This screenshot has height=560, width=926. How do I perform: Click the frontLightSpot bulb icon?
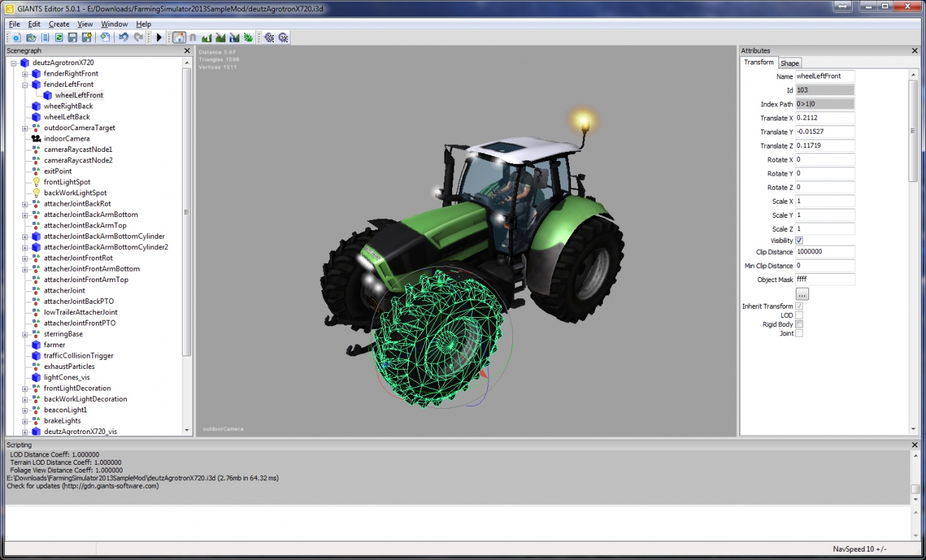point(36,182)
